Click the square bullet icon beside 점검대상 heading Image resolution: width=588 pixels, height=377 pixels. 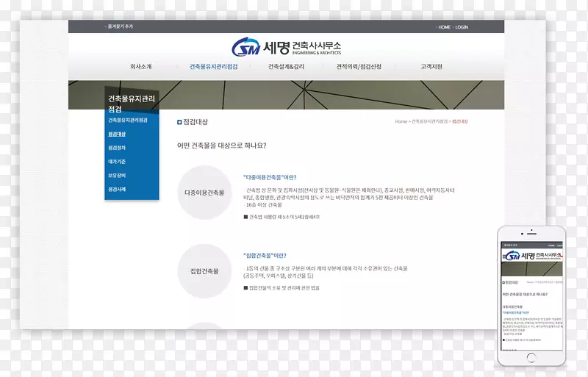[x=179, y=121]
